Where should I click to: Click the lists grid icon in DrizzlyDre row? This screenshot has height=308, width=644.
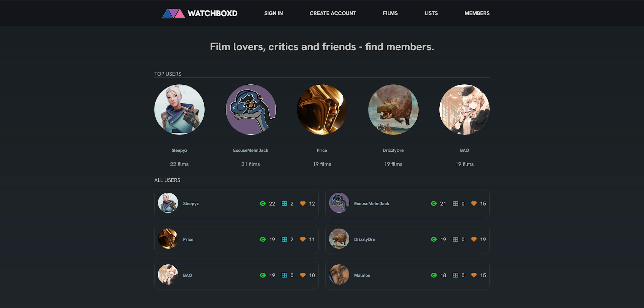coord(455,239)
